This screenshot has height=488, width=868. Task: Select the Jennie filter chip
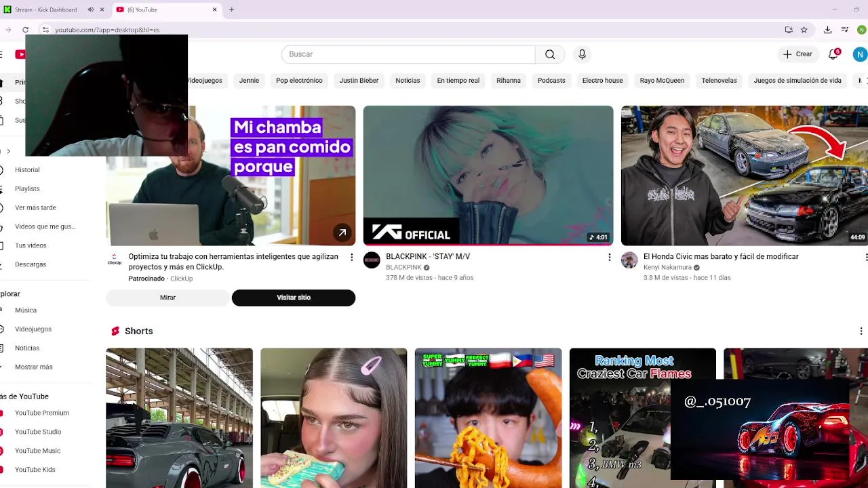249,81
